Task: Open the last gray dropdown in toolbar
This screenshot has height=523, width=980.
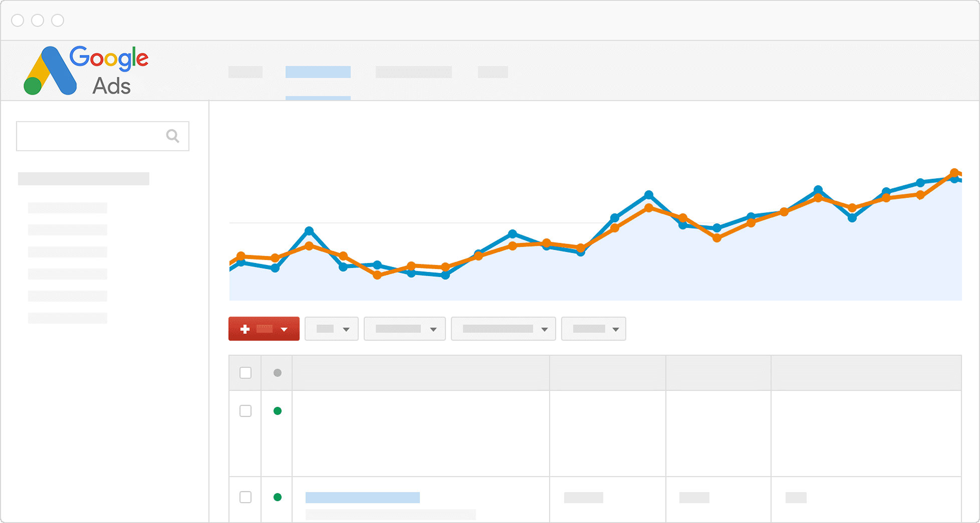Action: point(594,329)
